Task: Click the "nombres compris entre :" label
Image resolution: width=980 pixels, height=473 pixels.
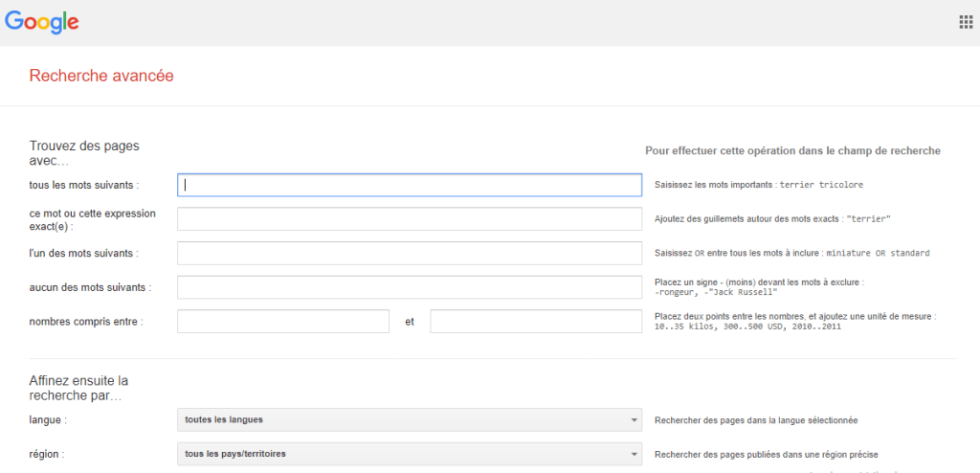Action: (x=86, y=322)
